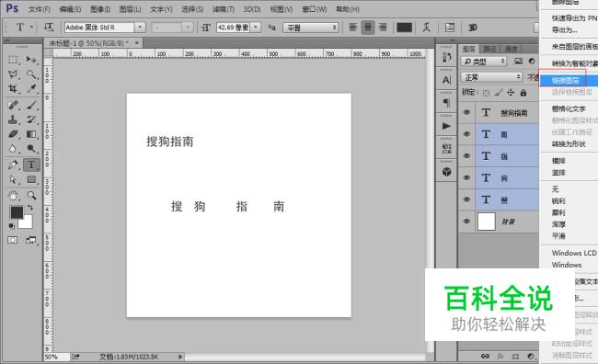Open the Paragraph panel icon in dock
This screenshot has width=598, height=364.
click(446, 103)
